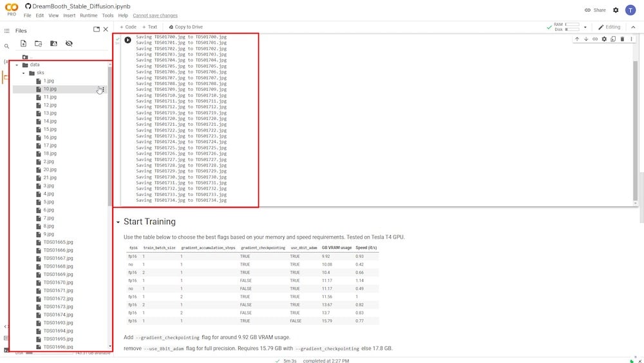The width and height of the screenshot is (644, 363).
Task: Click Copy to Drive
Action: click(x=185, y=27)
